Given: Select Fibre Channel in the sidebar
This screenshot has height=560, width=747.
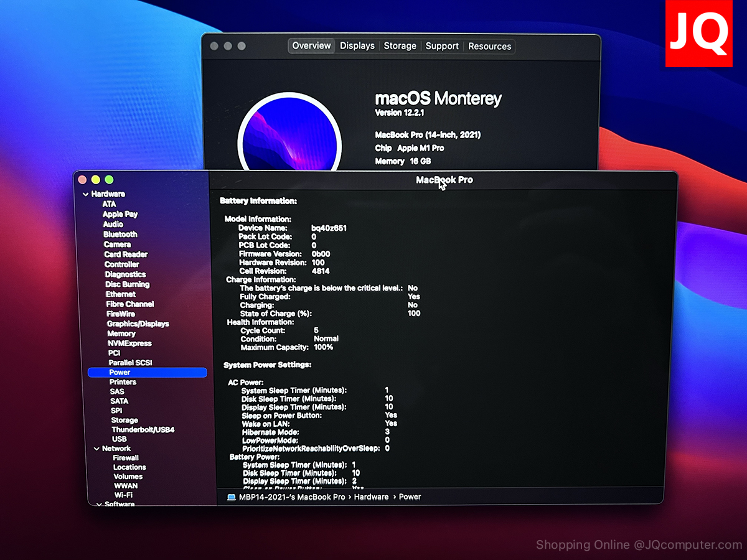Looking at the screenshot, I should pos(130,304).
